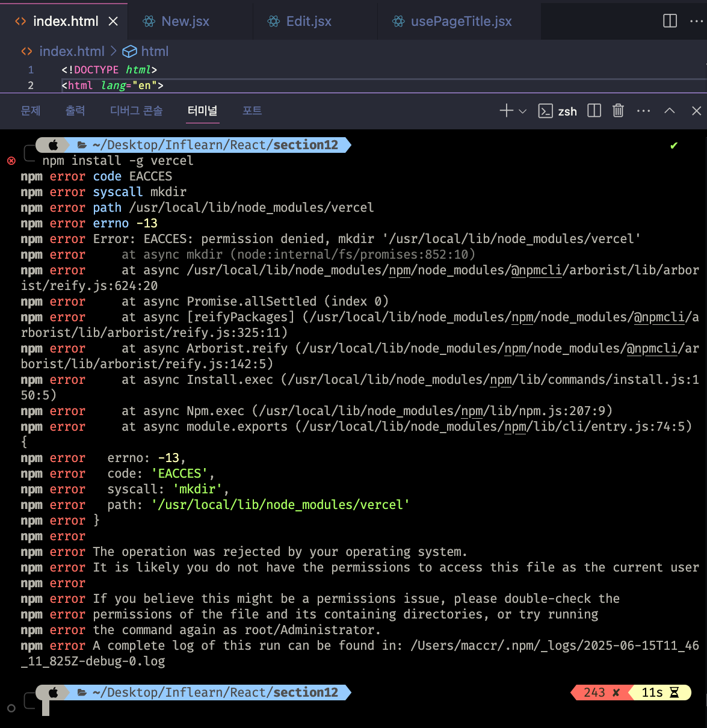Close the terminal panel
707x728 pixels.
[696, 111]
